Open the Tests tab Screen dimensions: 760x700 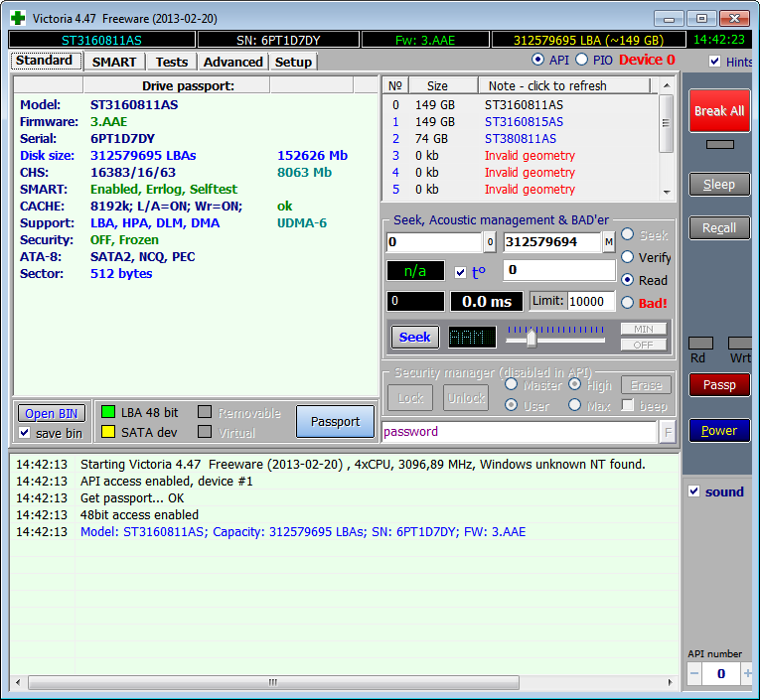pos(172,62)
